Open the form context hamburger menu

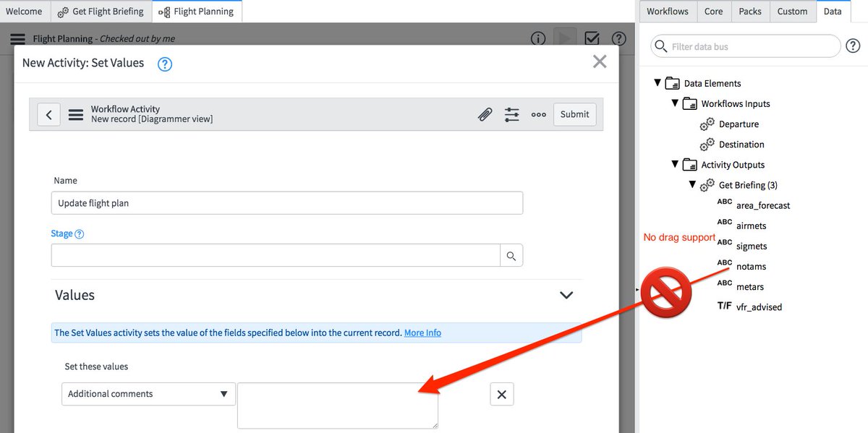pyautogui.click(x=75, y=114)
